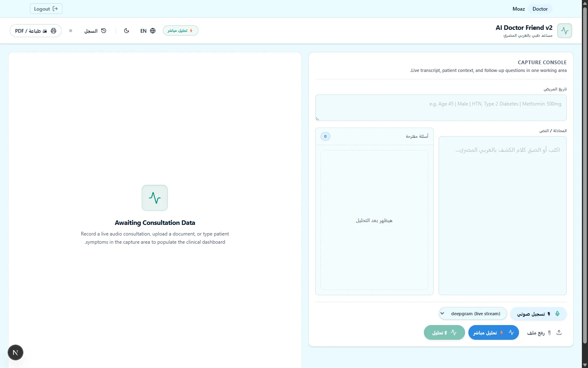This screenshot has height=368, width=588.
Task: Click the small gear settings icon
Action: [71, 31]
